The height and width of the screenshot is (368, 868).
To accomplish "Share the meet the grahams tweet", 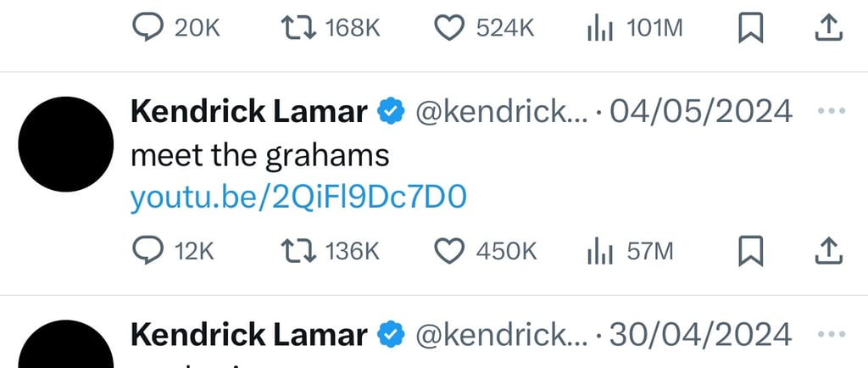I will [x=828, y=251].
